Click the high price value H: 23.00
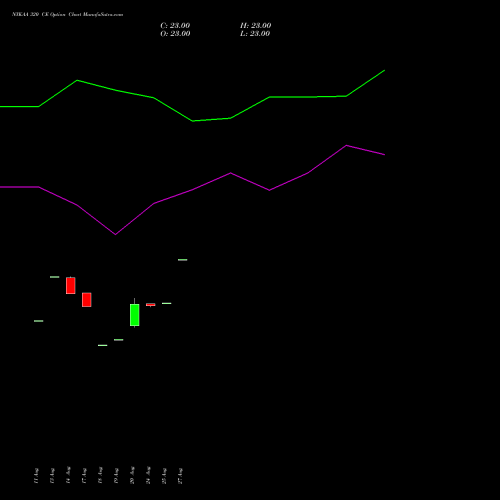500x500 pixels. click(x=256, y=25)
